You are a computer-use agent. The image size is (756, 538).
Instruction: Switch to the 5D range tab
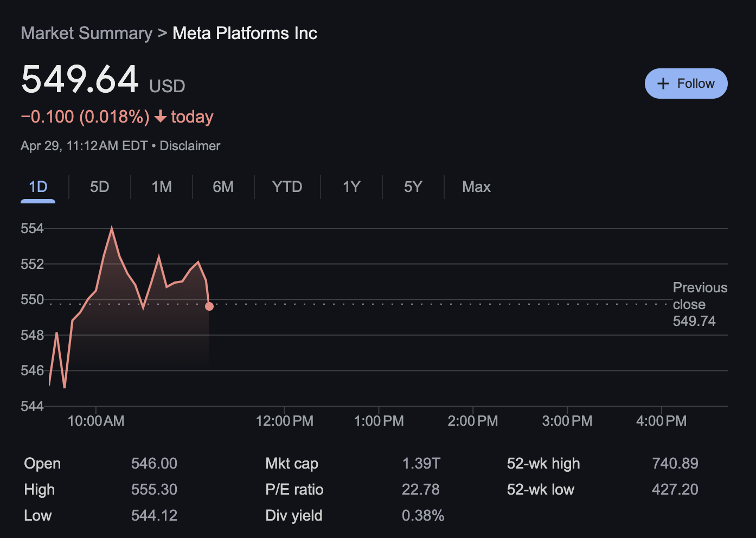tap(100, 187)
